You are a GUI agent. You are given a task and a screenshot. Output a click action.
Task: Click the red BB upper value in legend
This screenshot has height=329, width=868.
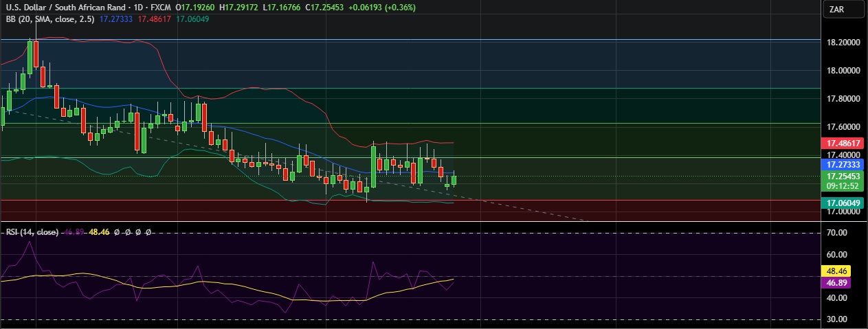155,19
